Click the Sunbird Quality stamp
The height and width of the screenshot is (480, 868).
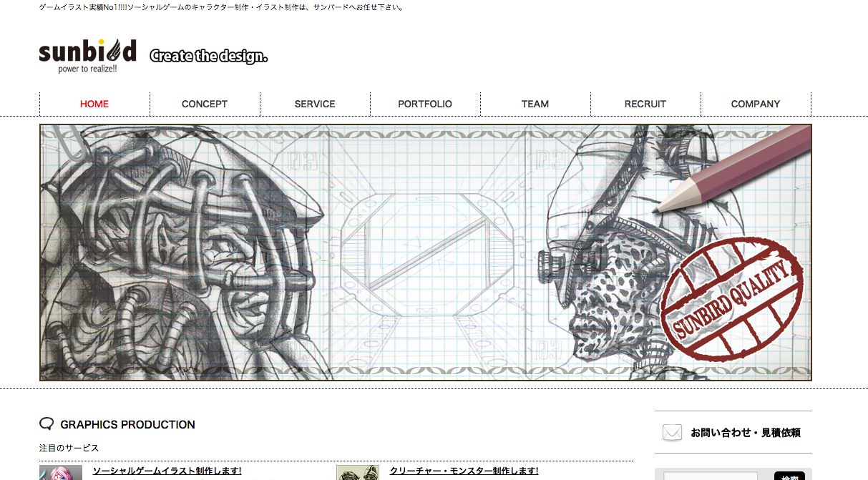(x=730, y=298)
